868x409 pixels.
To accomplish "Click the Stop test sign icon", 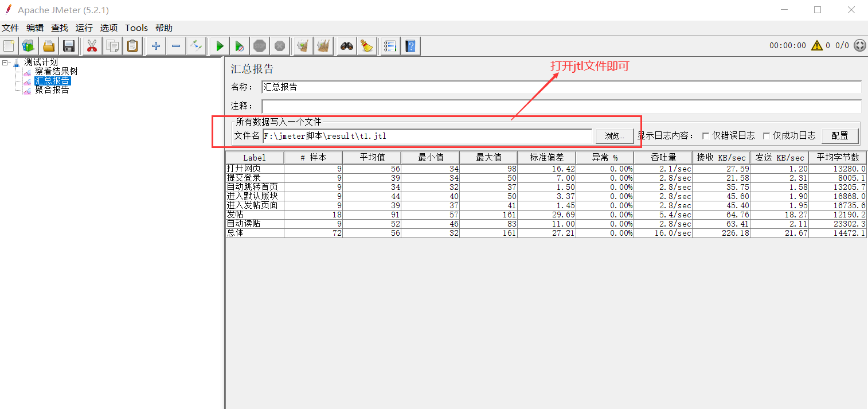I will [x=260, y=46].
